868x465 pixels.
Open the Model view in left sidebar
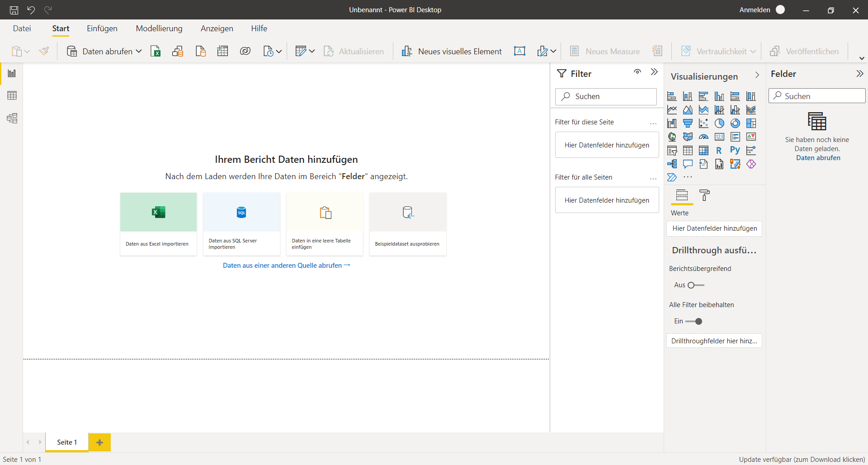pyautogui.click(x=12, y=119)
